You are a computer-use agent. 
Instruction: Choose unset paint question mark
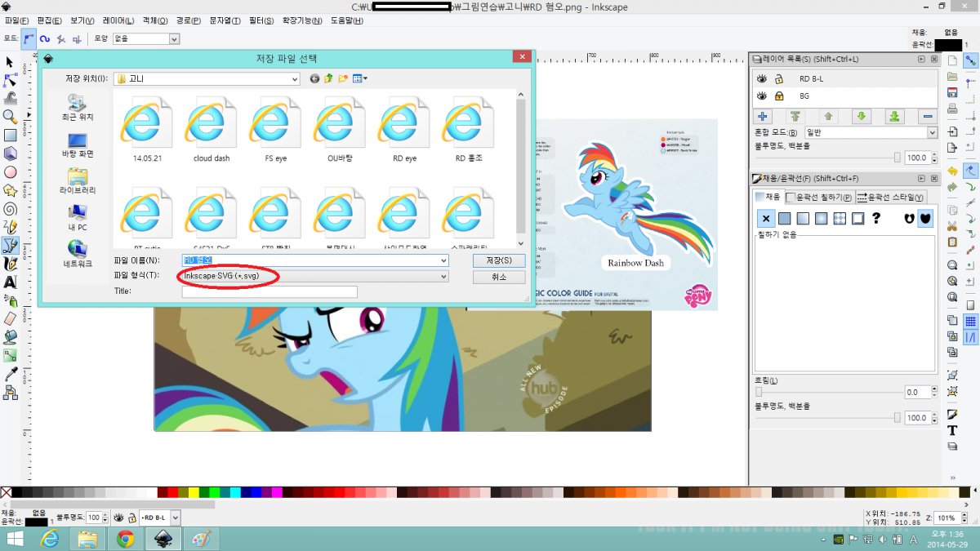point(876,218)
